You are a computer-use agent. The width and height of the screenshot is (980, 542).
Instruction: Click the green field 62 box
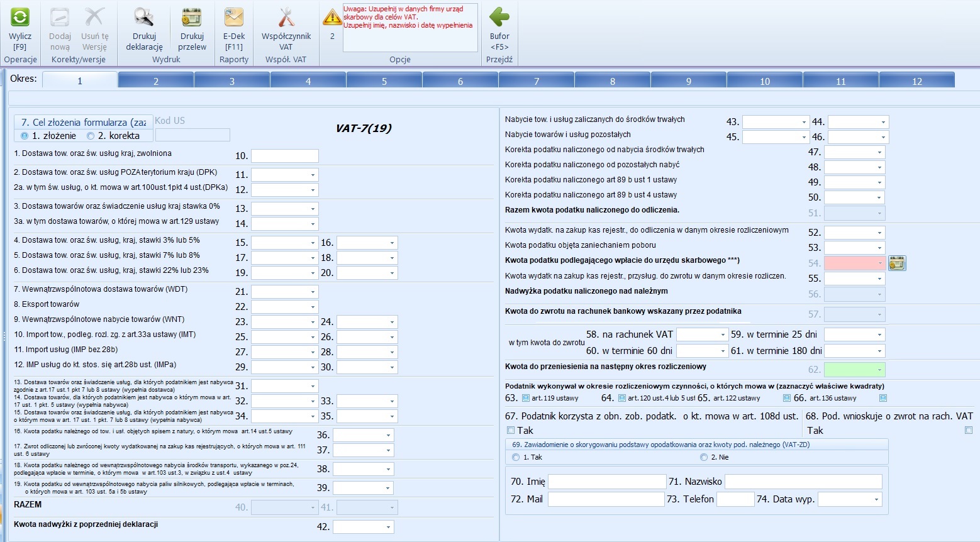854,370
